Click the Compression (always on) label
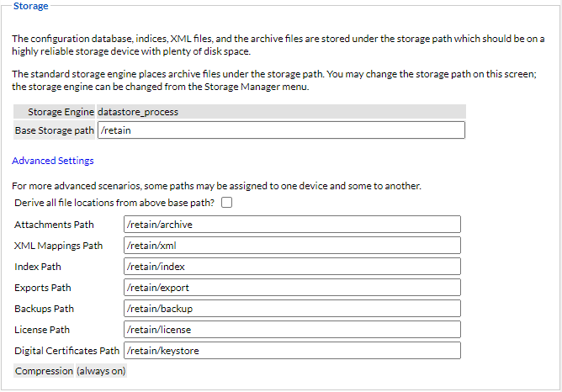Image resolution: width=562 pixels, height=392 pixels. coord(71,371)
